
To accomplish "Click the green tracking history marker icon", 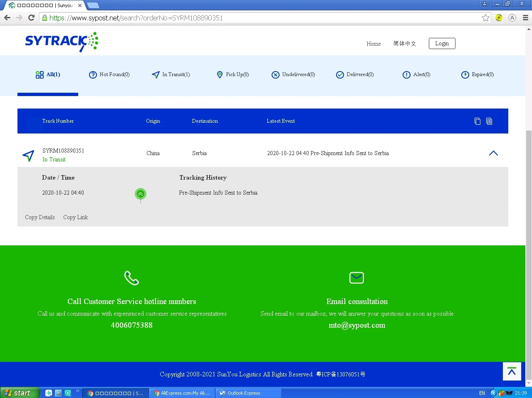I will click(x=141, y=194).
